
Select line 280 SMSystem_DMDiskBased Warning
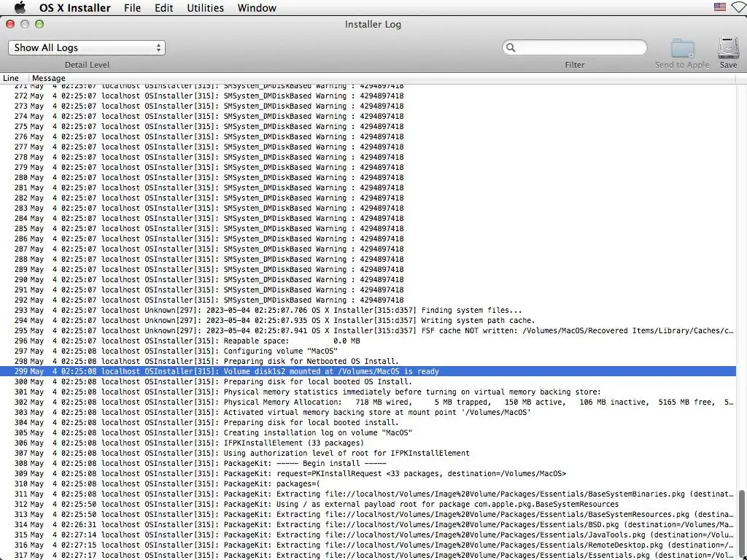(x=368, y=178)
